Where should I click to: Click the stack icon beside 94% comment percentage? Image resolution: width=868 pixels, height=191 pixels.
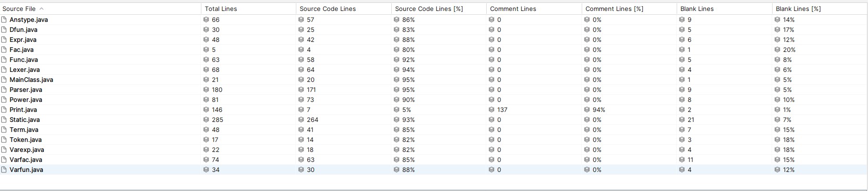587,110
